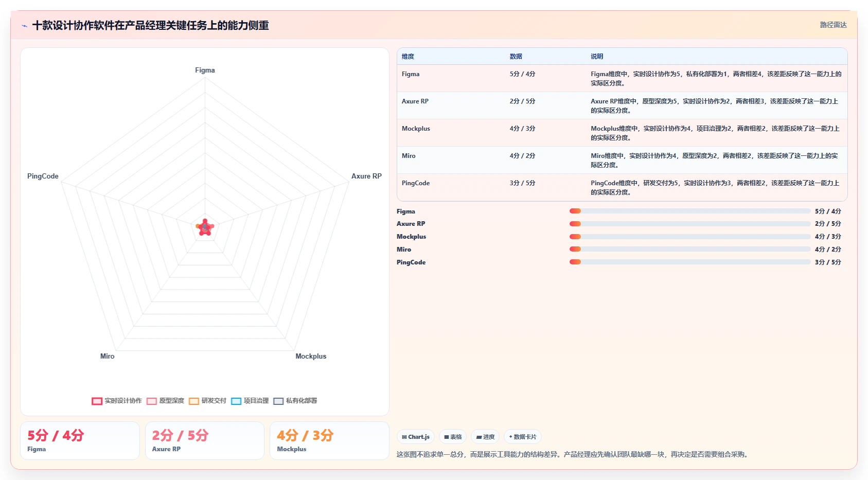Image resolution: width=868 pixels, height=480 pixels.
Task: Click the 4分 / 2分 value in the Miro table row
Action: [x=522, y=156]
